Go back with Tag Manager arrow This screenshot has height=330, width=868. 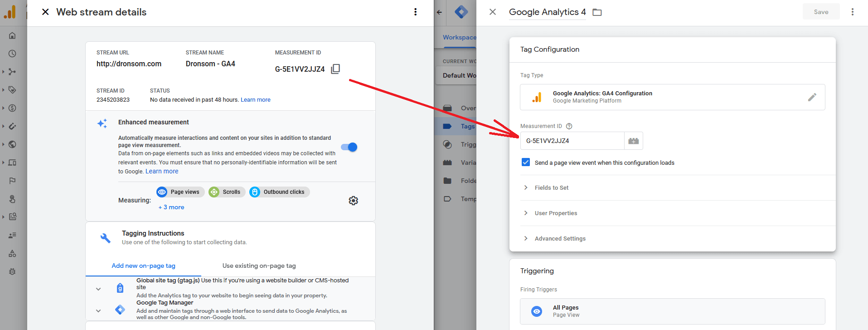point(439,12)
